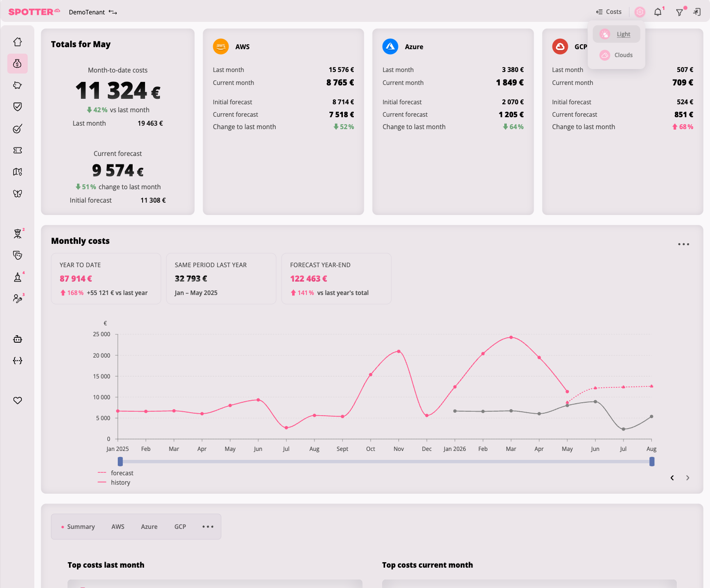Open the map icon in sidebar
This screenshot has width=710, height=588.
(x=17, y=172)
